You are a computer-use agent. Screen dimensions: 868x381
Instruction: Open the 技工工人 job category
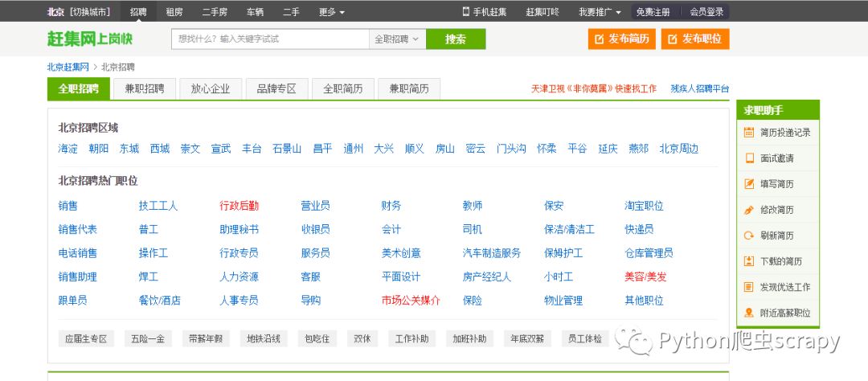click(158, 206)
